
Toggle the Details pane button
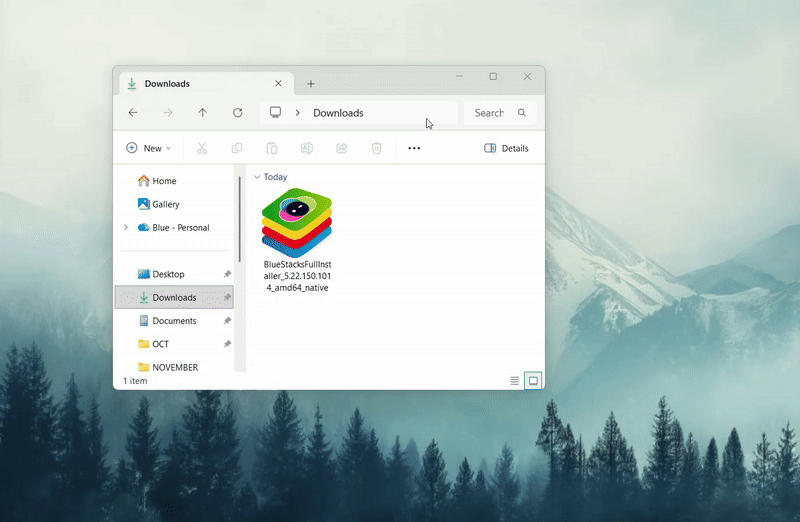[506, 148]
